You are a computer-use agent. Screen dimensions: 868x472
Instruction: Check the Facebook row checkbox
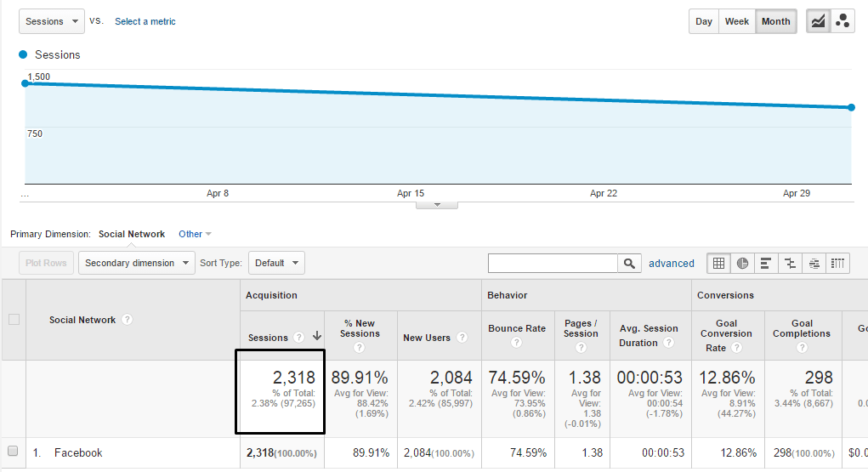[x=13, y=452]
